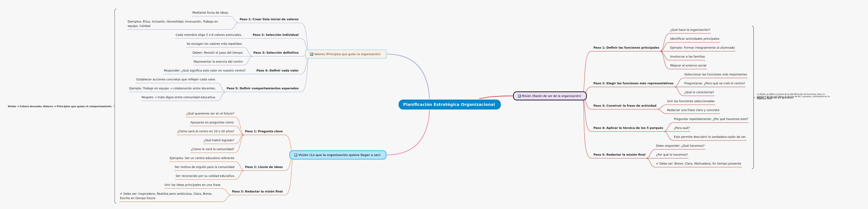The height and width of the screenshot is (209, 868).
Task: Click 'Ejemplo: Trabajo en equipo → colaboración entre docentes.'
Action: [172, 88]
